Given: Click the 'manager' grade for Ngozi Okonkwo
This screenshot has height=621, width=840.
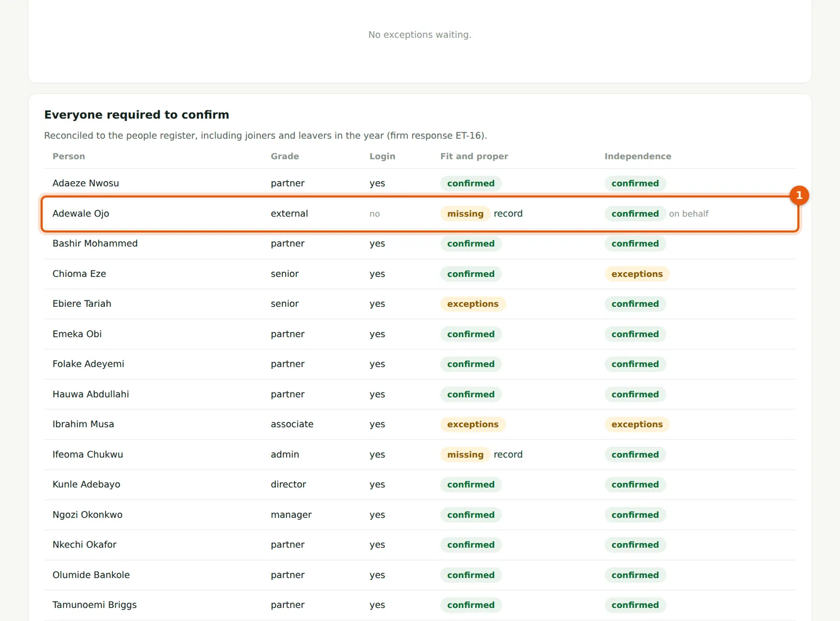Looking at the screenshot, I should pos(291,515).
